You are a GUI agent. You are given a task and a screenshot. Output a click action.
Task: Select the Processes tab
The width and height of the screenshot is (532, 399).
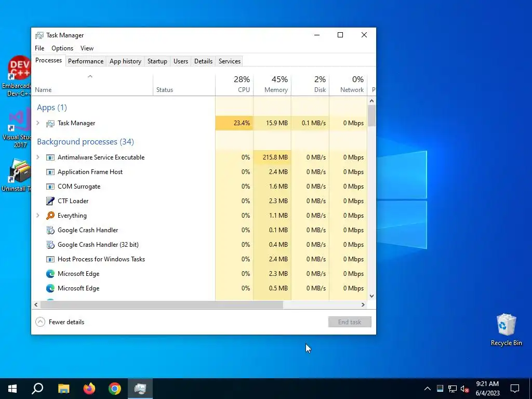(x=48, y=60)
